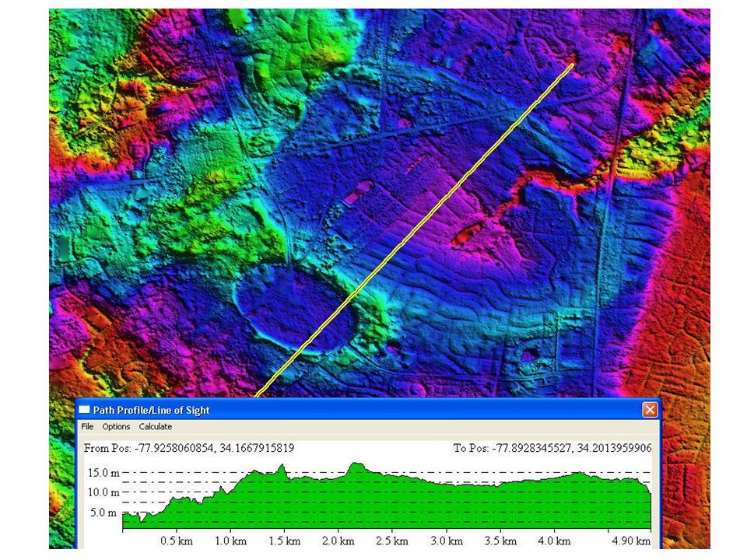Click the 5.0 m elevation label

[103, 513]
